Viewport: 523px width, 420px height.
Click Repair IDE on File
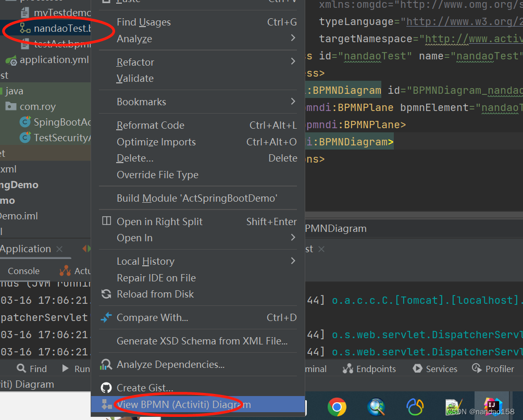pos(198,278)
